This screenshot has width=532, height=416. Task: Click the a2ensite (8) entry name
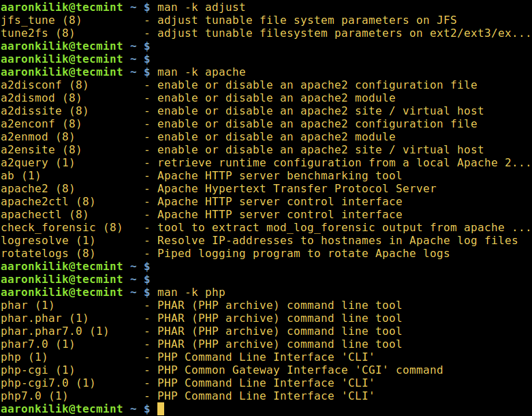[x=41, y=149]
